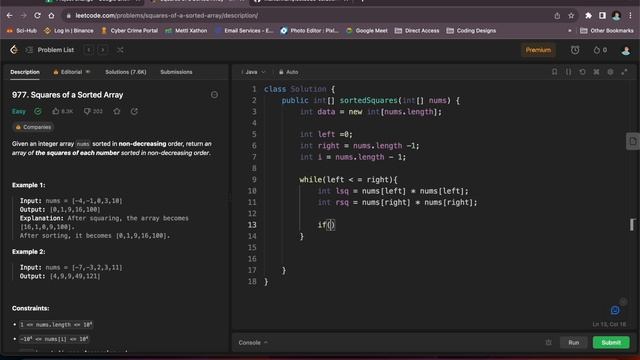Open the notes icon on editor edge
The image size is (640, 360).
[633, 142]
